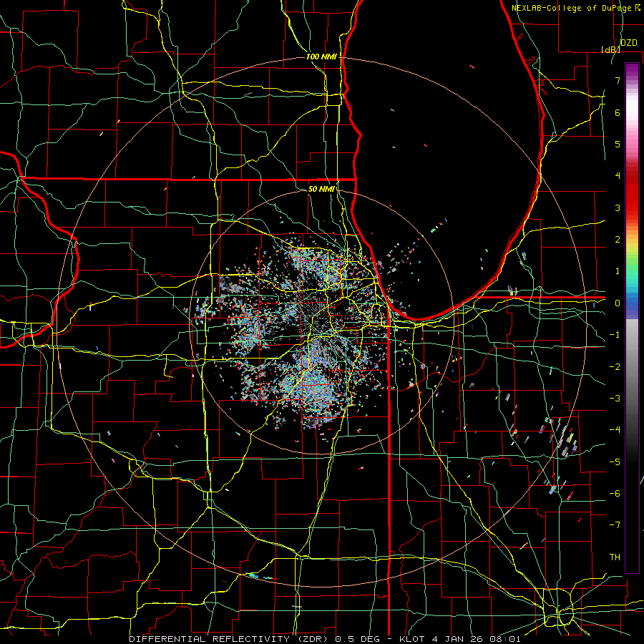Click the 5 value on the color scale

[618, 144]
